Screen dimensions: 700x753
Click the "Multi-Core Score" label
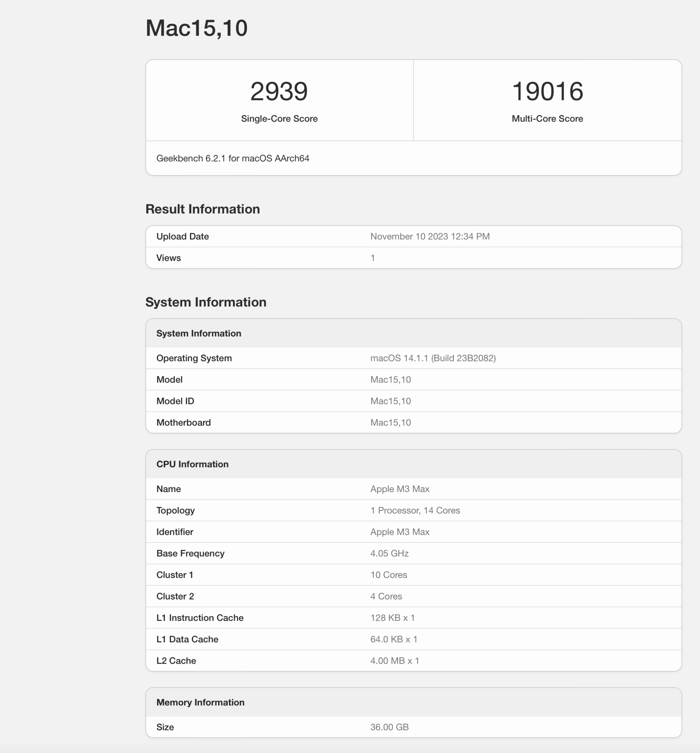tap(548, 119)
